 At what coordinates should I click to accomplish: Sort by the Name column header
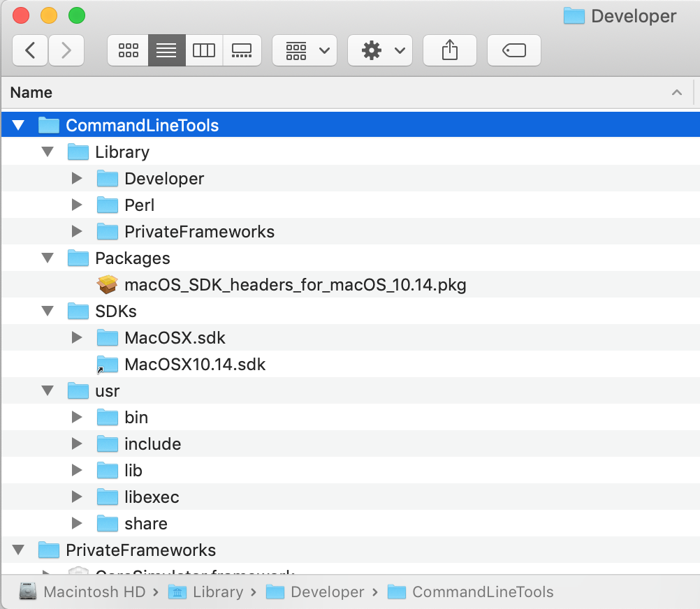click(x=31, y=92)
